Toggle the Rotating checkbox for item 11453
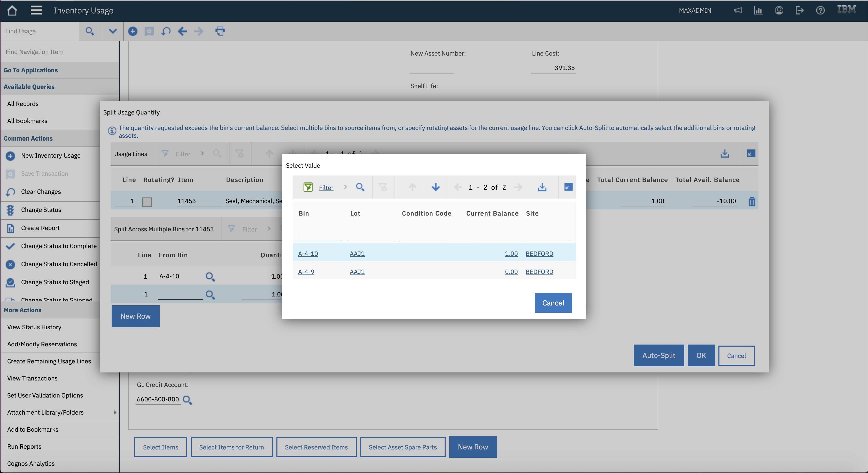The image size is (868, 473). pos(147,202)
